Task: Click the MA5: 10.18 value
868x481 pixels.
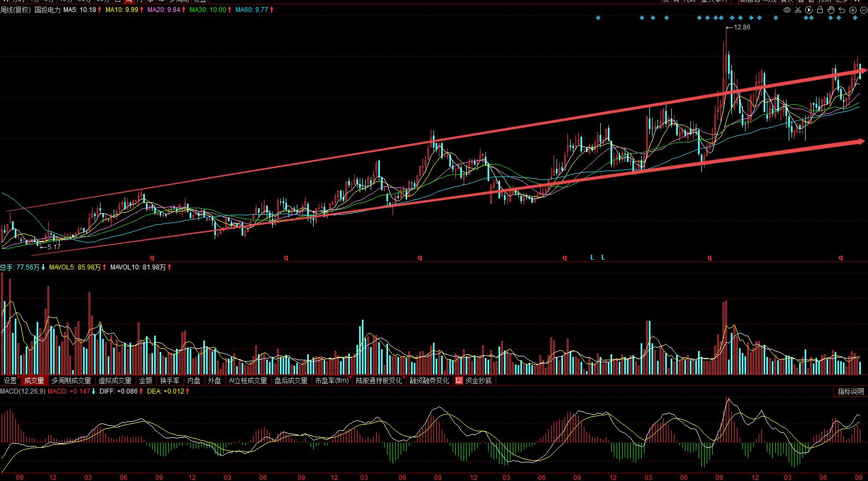Action: pos(80,10)
